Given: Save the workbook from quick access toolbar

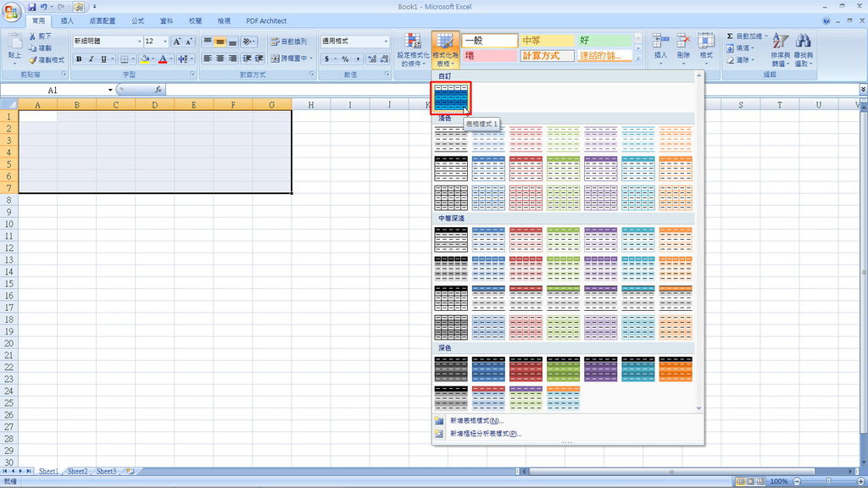Looking at the screenshot, I should click(x=31, y=7).
